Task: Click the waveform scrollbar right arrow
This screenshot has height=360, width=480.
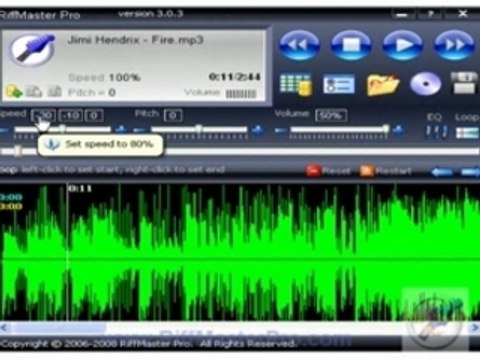Action: (x=475, y=328)
